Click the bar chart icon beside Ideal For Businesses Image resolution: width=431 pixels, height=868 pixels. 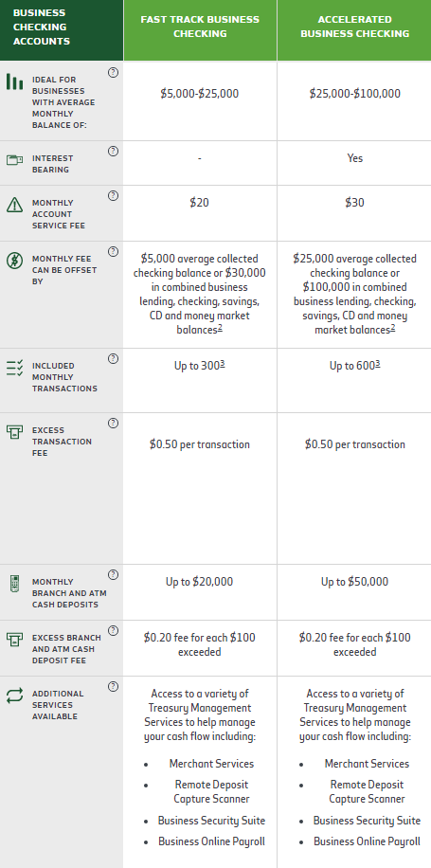click(14, 81)
